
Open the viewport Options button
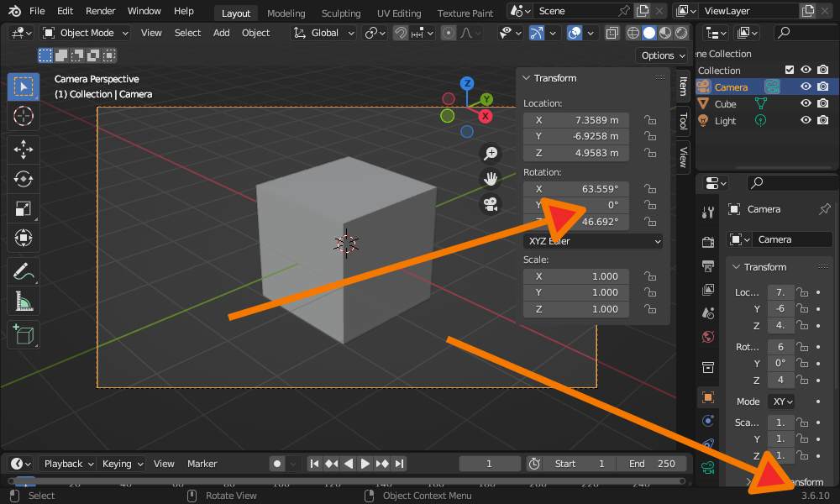(661, 55)
